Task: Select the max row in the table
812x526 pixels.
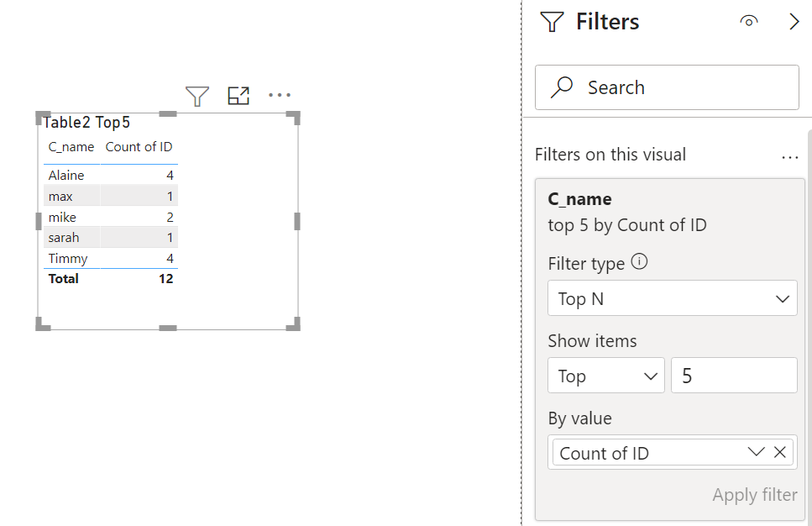Action: click(x=111, y=196)
